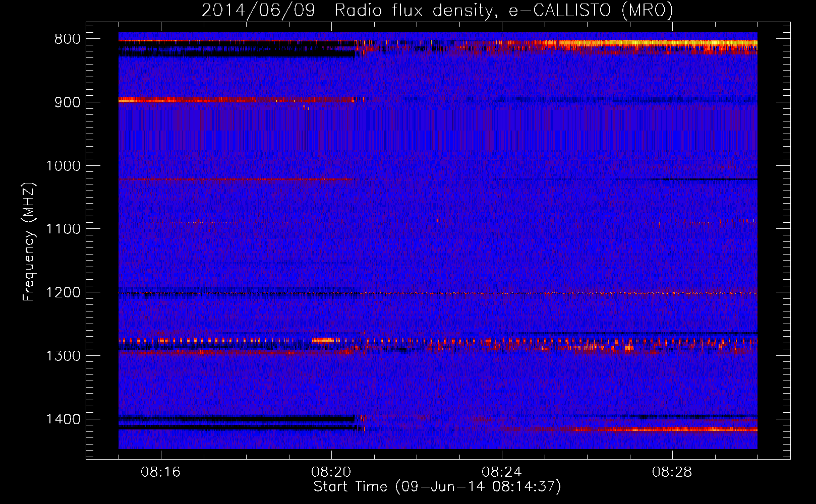Select the 1300 frequency axis label

pos(64,356)
